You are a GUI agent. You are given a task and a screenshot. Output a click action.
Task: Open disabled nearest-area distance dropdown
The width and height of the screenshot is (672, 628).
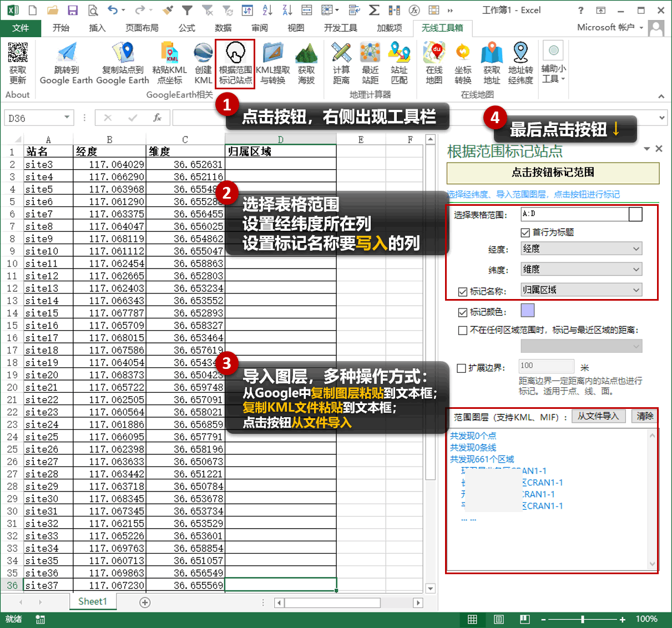pos(581,346)
